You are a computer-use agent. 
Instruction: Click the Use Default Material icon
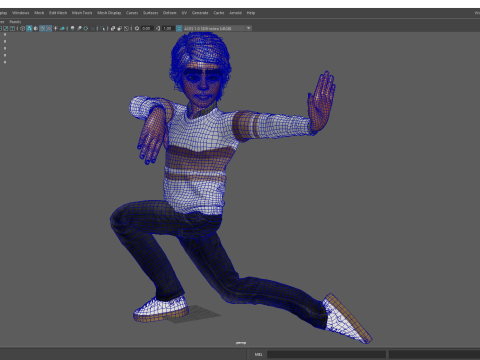click(36, 28)
